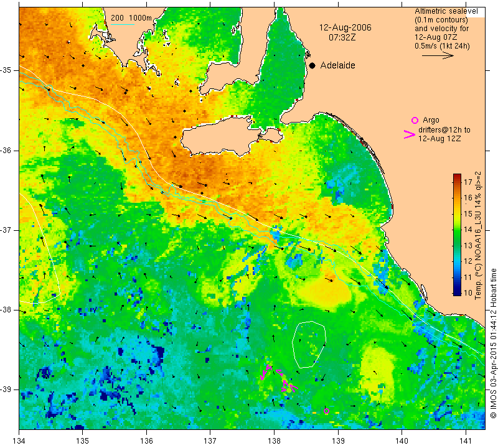The width and height of the screenshot is (498, 448).
Task: Click the colorbar tick label 16
Action: pyautogui.click(x=468, y=198)
